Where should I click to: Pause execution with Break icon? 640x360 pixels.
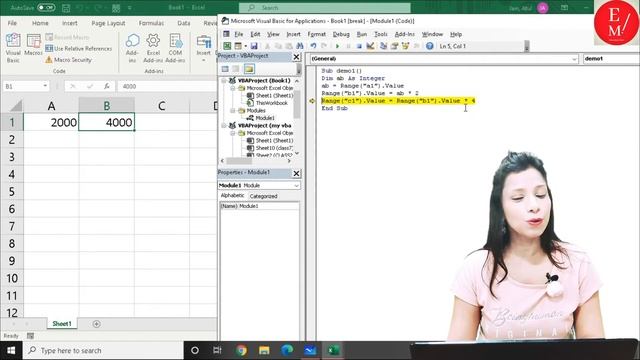coord(348,46)
